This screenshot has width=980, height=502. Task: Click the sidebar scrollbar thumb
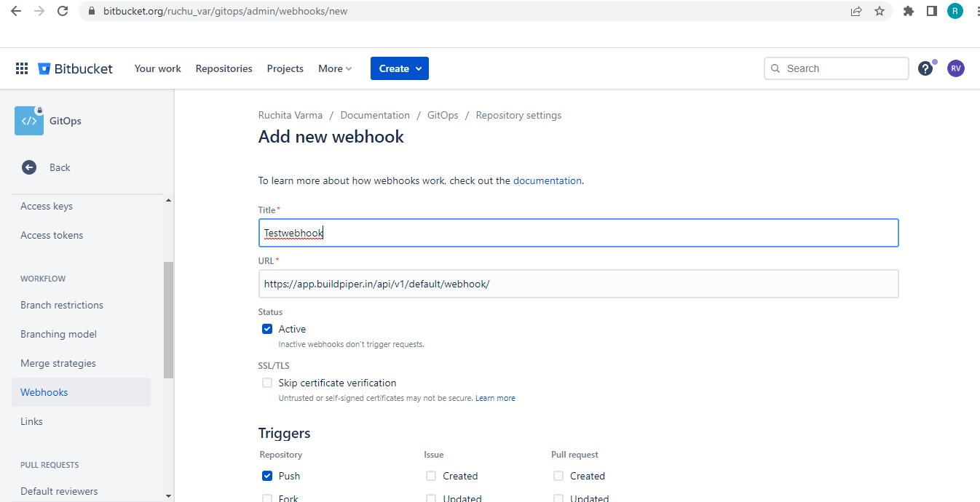point(169,320)
